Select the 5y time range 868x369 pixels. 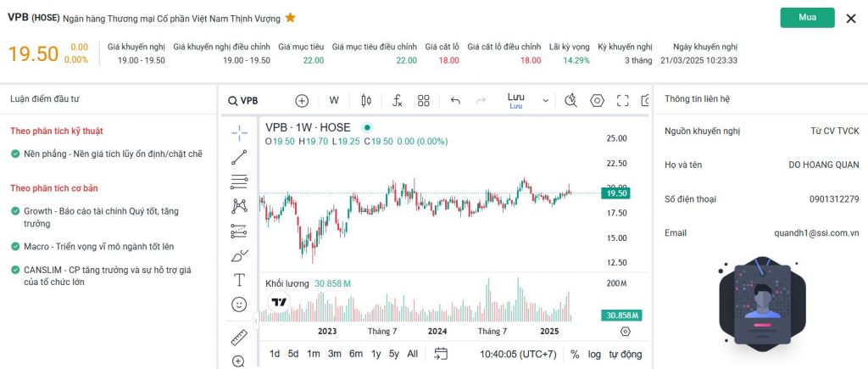pyautogui.click(x=394, y=354)
